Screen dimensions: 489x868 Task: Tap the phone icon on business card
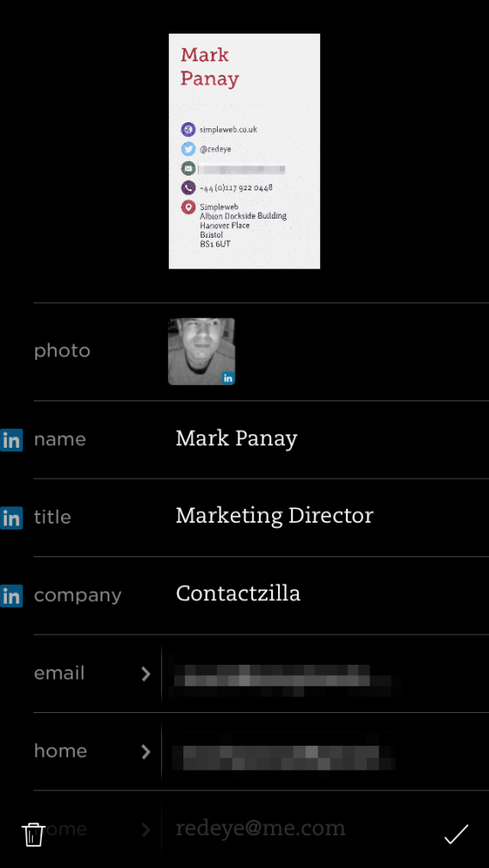click(188, 188)
